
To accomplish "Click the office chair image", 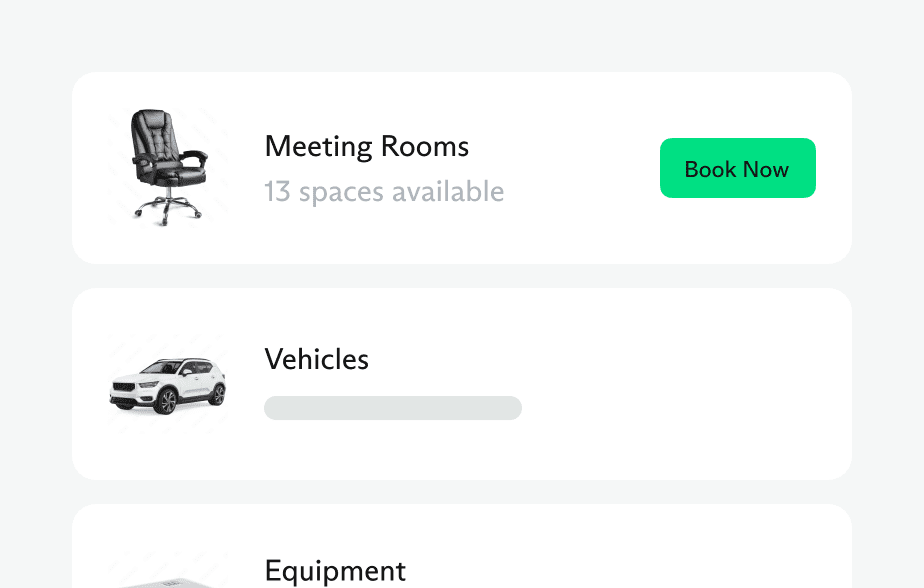I will click(168, 165).
